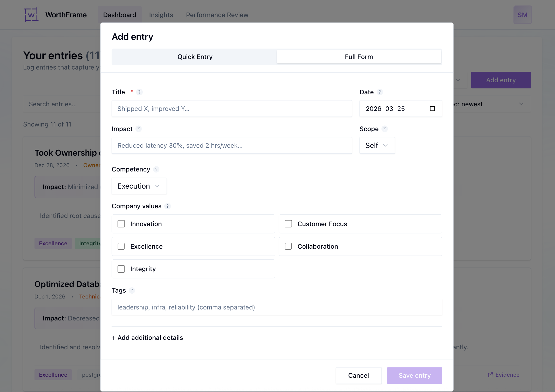This screenshot has width=555, height=392.
Task: Click inside the Tags input field
Action: pos(277,307)
